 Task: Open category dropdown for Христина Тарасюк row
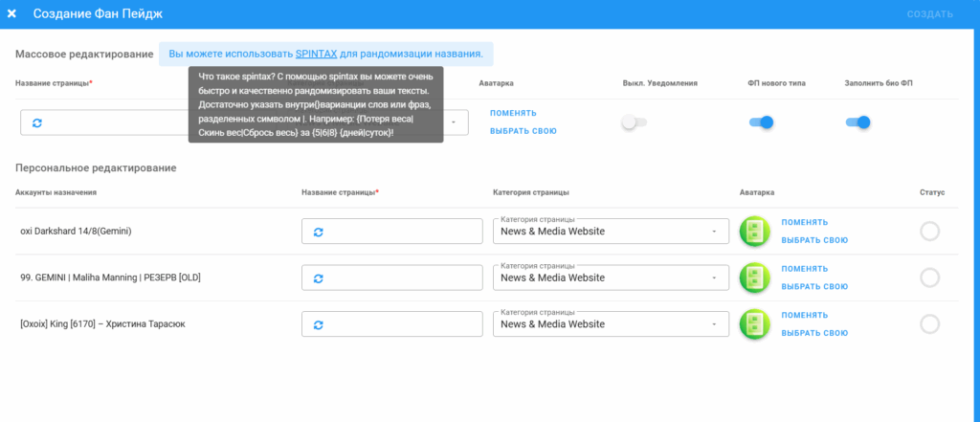tap(612, 323)
